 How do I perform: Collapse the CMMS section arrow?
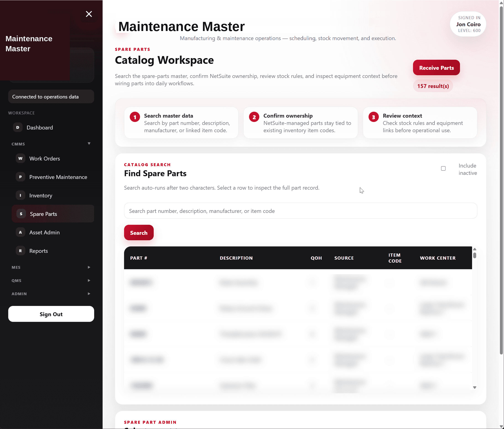89,143
